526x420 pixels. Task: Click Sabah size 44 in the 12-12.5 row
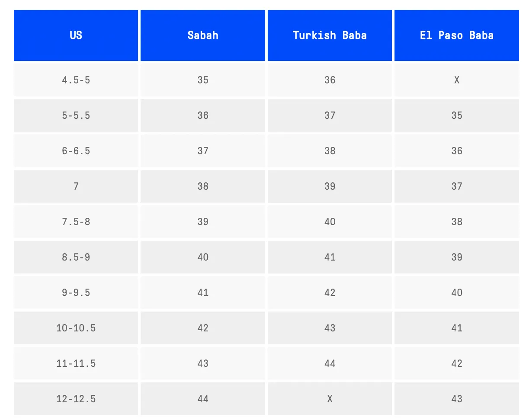[x=202, y=399]
